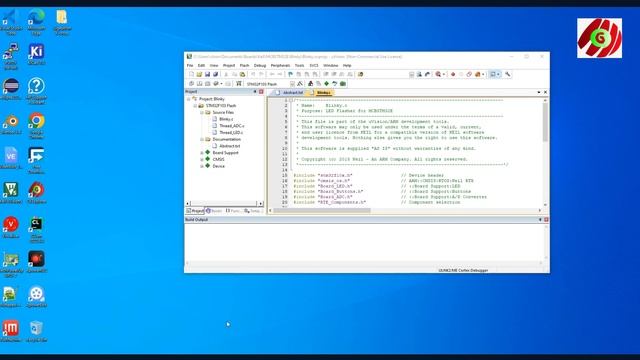This screenshot has height=360, width=640.
Task: Select Thread_LED.c in project tree
Action: pyautogui.click(x=231, y=133)
